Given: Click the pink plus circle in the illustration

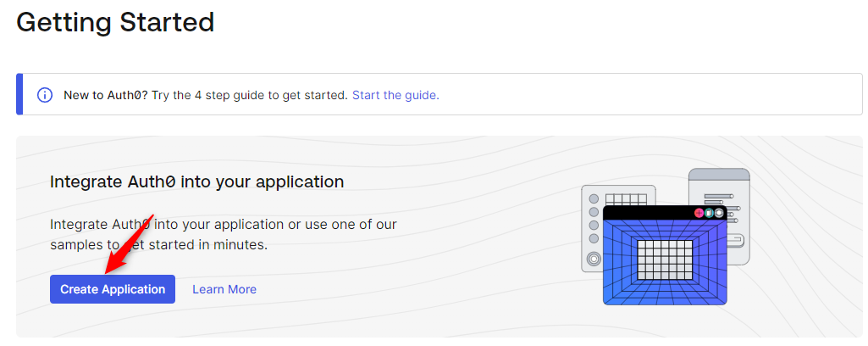Looking at the screenshot, I should point(699,213).
